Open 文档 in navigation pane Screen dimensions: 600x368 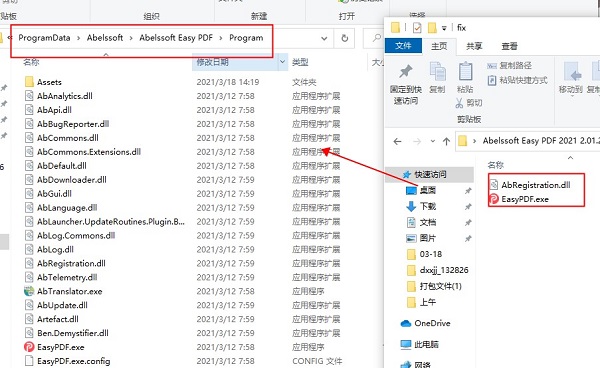click(428, 223)
